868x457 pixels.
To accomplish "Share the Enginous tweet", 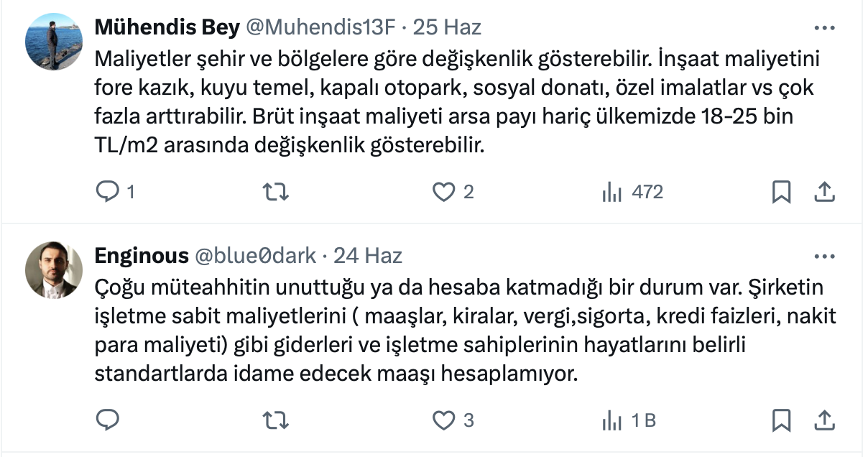I will click(823, 420).
